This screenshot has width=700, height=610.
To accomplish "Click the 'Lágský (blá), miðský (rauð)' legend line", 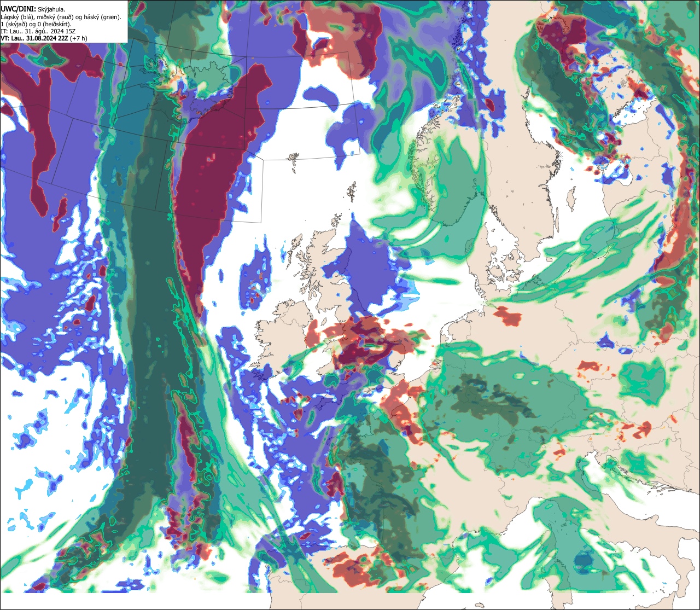I will coord(61,17).
